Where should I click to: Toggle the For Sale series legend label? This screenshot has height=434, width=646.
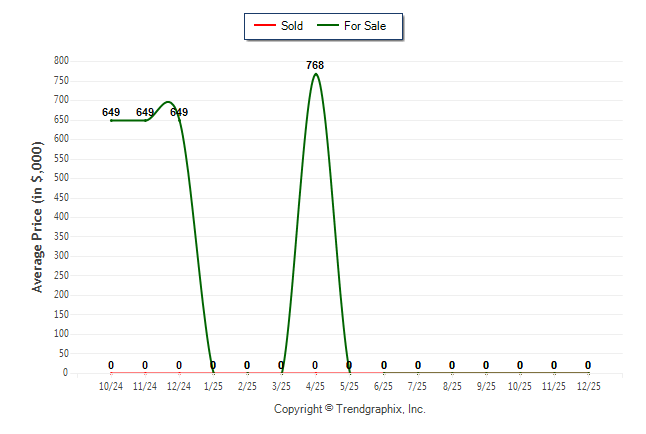tap(364, 26)
